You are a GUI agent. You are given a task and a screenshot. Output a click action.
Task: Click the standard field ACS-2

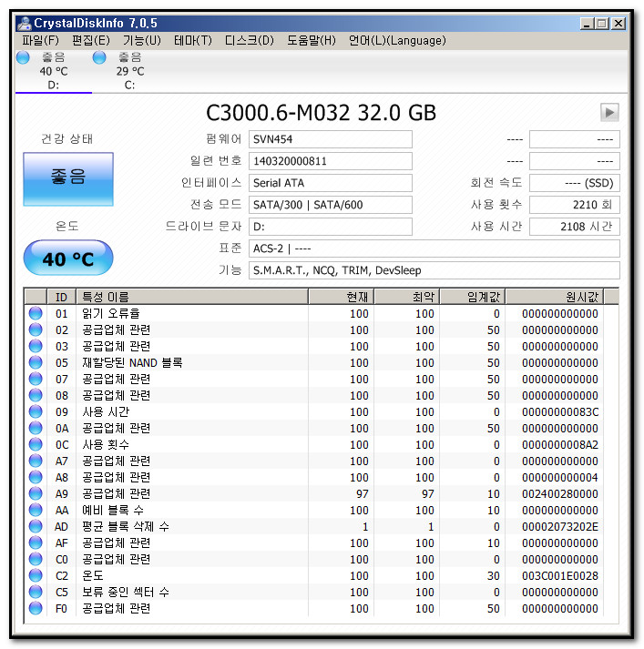coord(434,248)
